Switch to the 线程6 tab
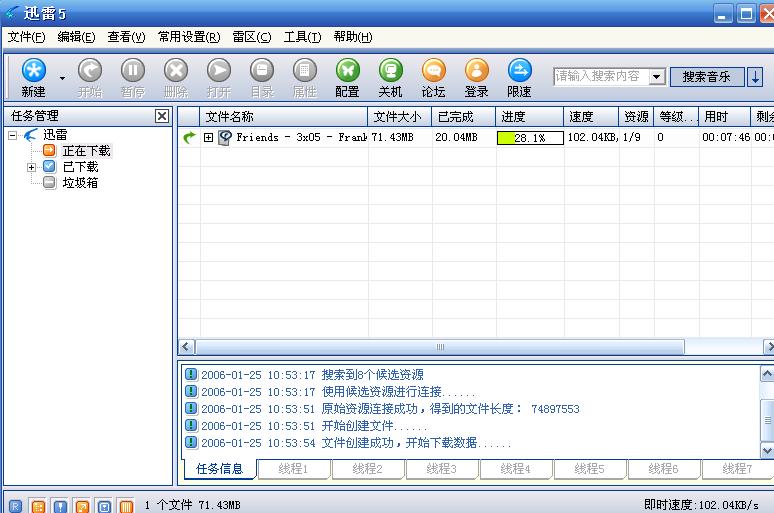774x513 pixels. (664, 469)
